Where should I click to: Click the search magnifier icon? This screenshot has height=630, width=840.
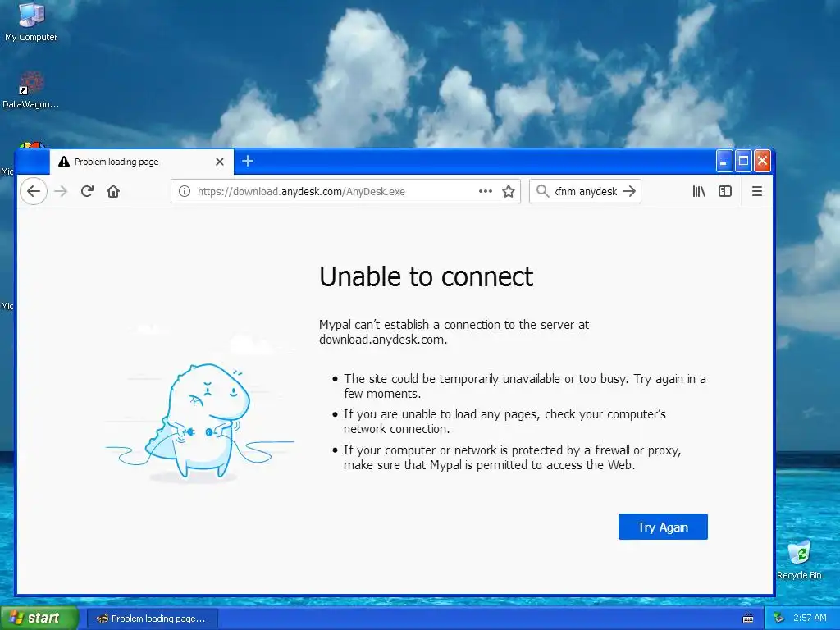tap(542, 191)
